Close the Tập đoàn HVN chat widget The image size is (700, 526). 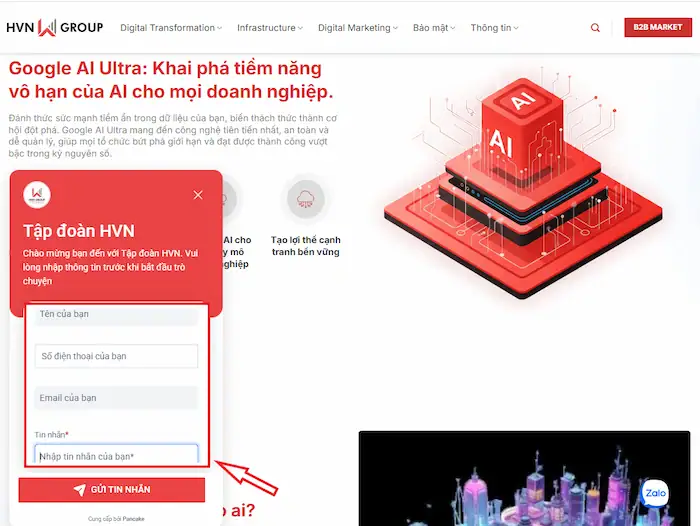pyautogui.click(x=198, y=195)
